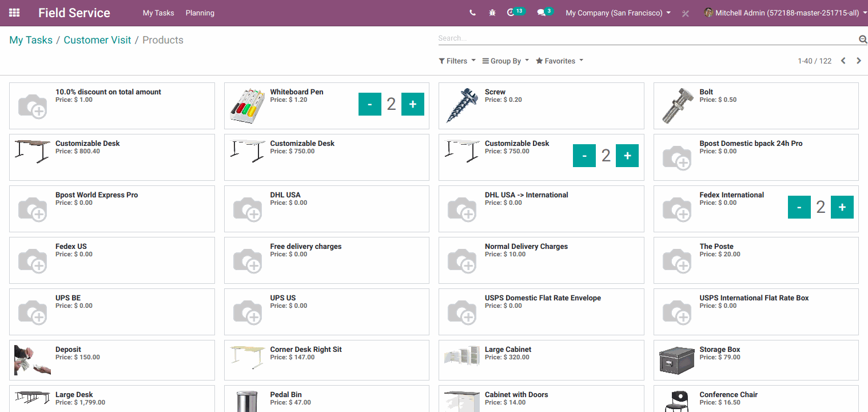The height and width of the screenshot is (412, 868).
Task: Type in the Search field
Action: [x=629, y=38]
